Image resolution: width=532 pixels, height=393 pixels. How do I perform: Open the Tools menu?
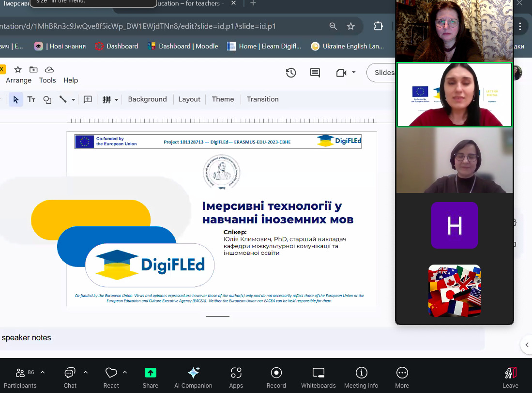tap(47, 80)
